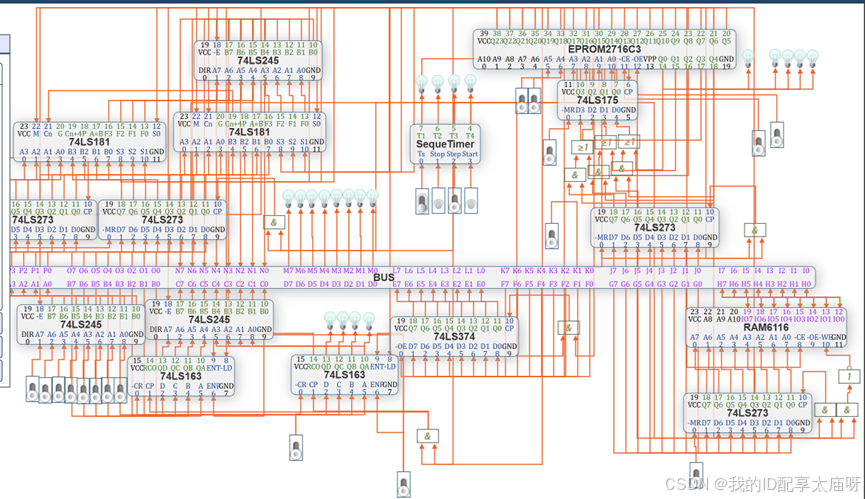Screen dimensions: 865x499
Task: Select the top 74LS245 chip
Action: click(x=258, y=60)
